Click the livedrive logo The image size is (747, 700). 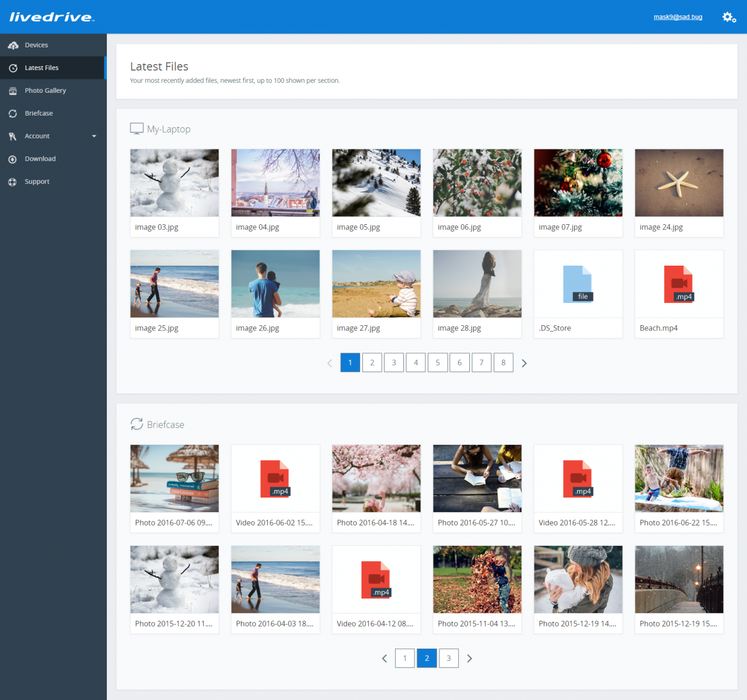point(51,17)
